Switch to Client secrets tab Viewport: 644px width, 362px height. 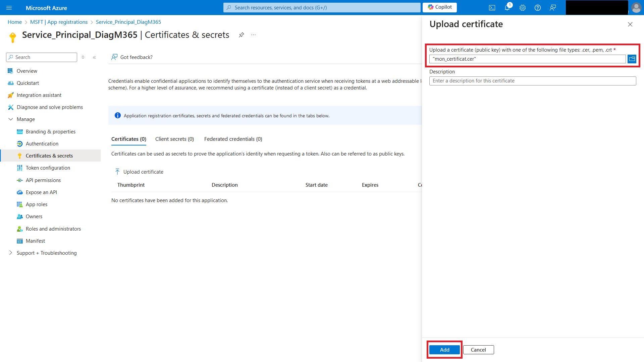[x=174, y=139]
